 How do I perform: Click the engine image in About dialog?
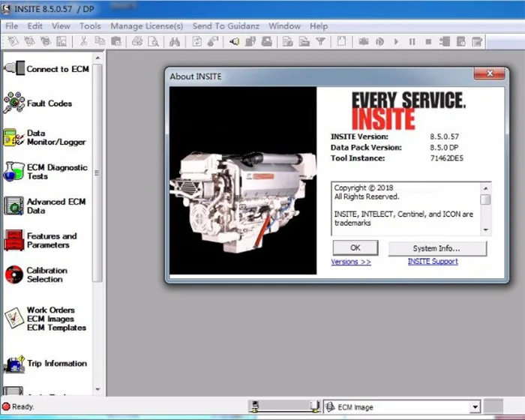click(243, 181)
